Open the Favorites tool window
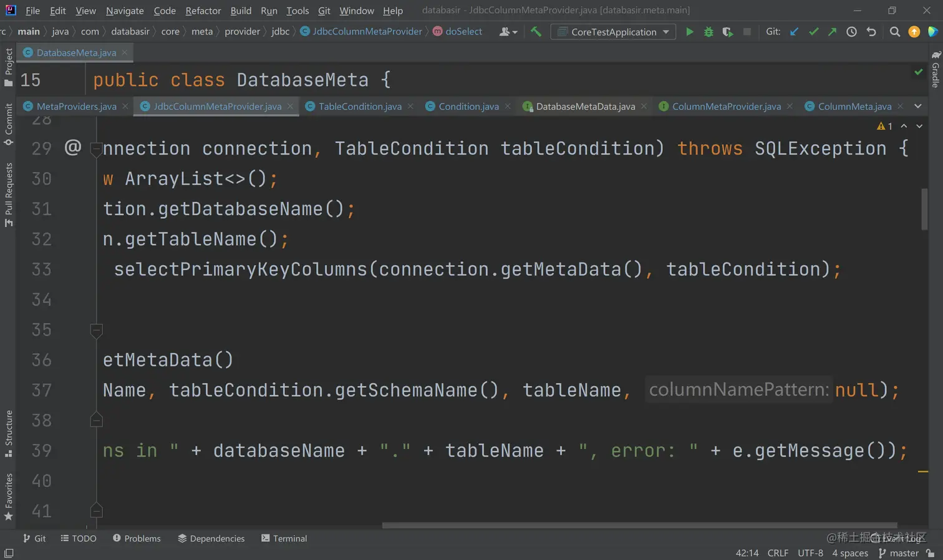943x560 pixels. tap(9, 497)
